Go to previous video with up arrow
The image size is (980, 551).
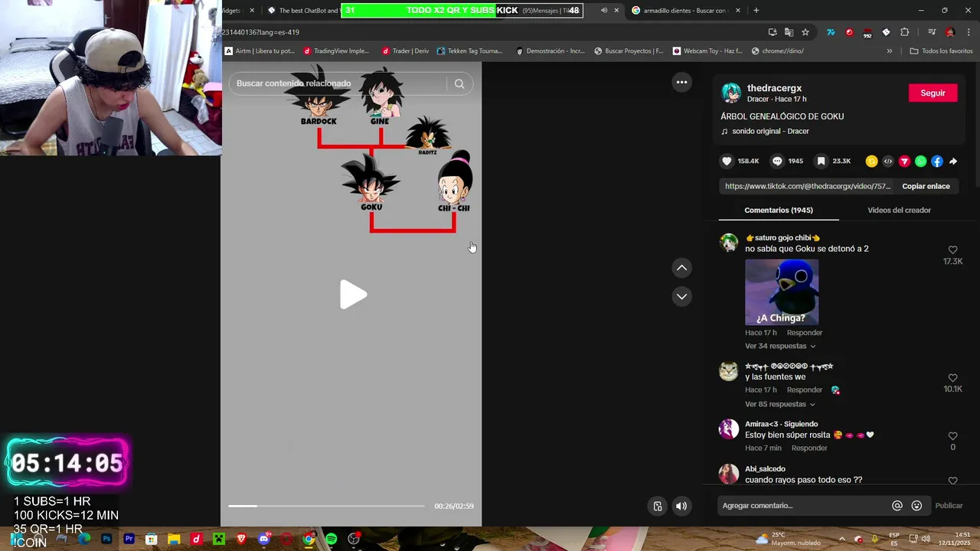(681, 268)
